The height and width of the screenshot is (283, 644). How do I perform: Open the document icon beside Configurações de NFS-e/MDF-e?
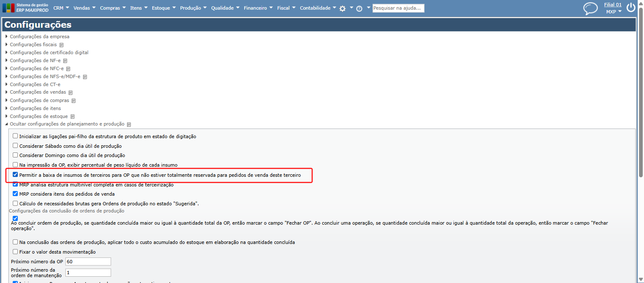[85, 77]
